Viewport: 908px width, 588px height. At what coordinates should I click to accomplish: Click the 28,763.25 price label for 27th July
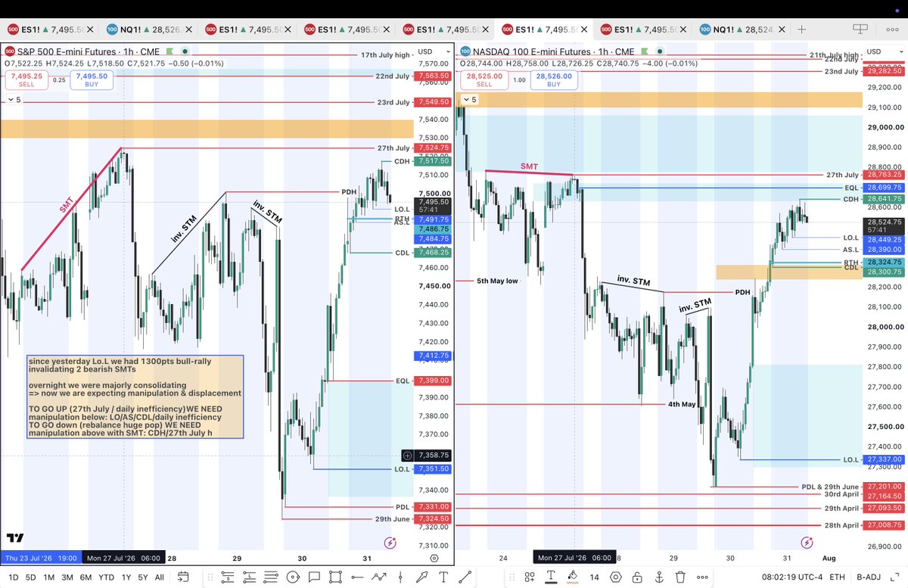click(884, 175)
